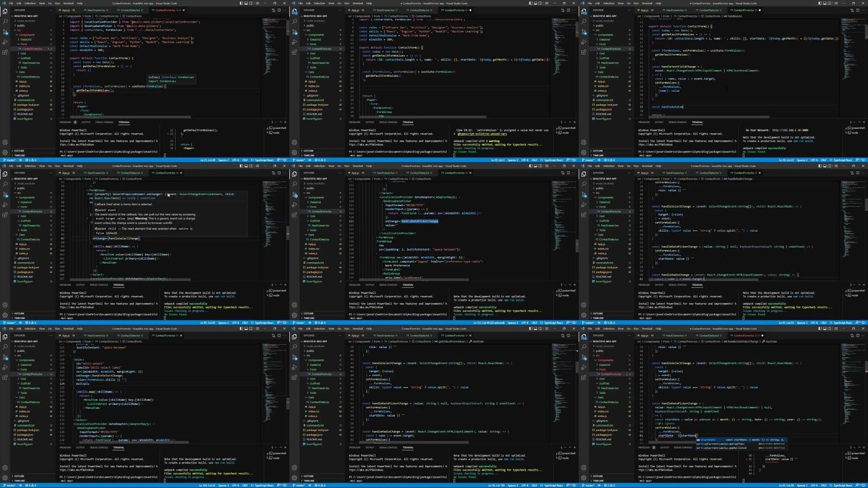Maximize the panel in FormValues tooltip window
The image size is (868, 488).
(280, 122)
